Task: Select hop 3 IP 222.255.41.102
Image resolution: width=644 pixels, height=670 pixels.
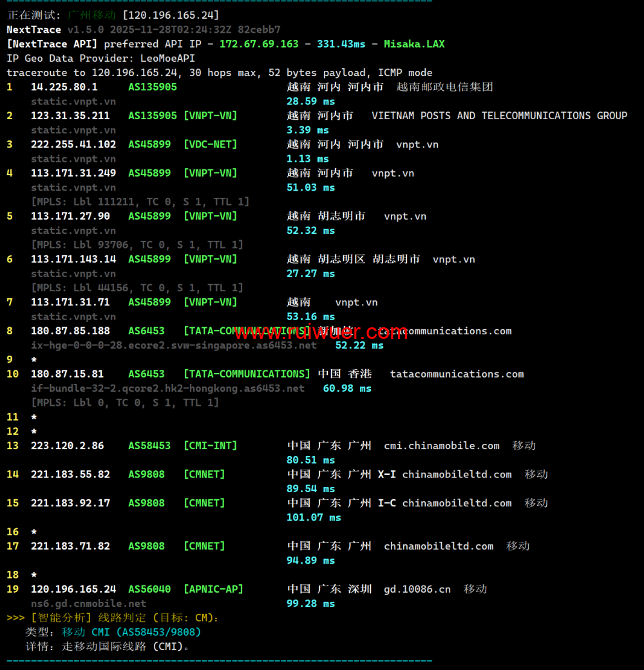Action: [73, 144]
